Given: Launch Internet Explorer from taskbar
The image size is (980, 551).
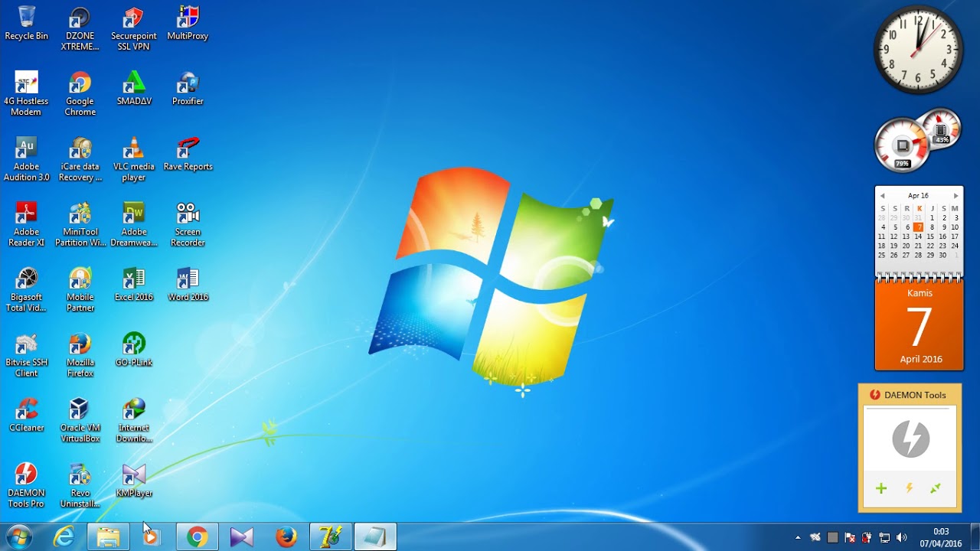Looking at the screenshot, I should [x=64, y=537].
